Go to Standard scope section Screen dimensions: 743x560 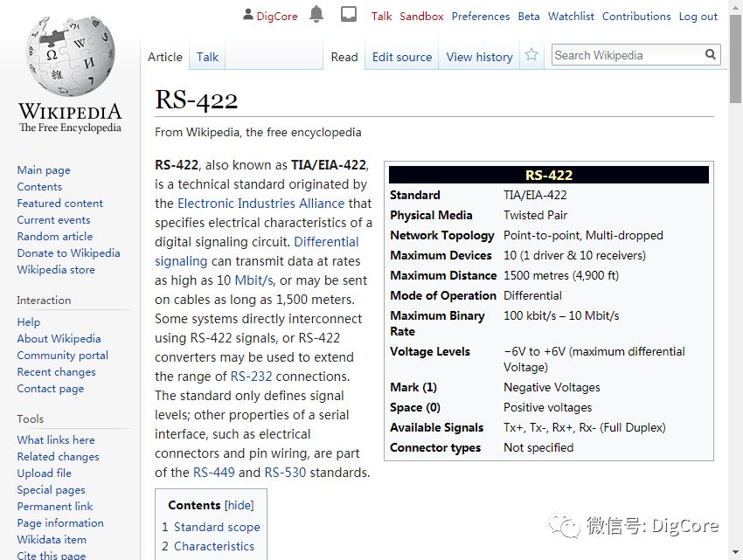217,527
